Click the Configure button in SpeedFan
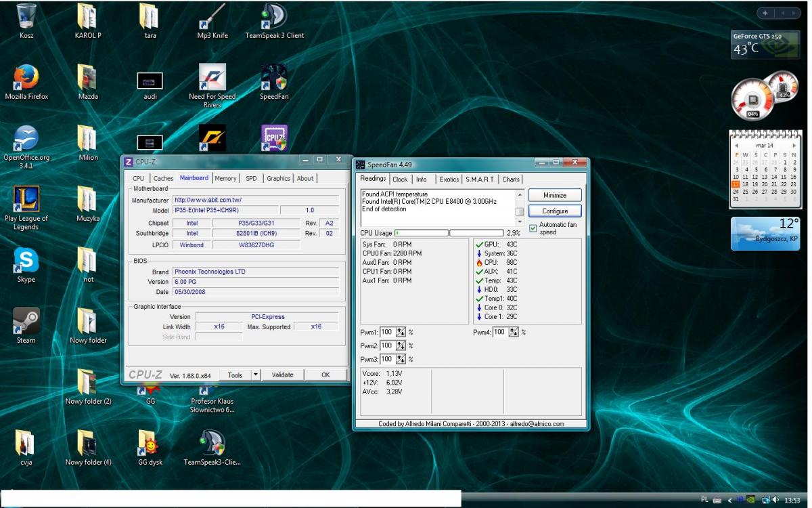 coord(555,211)
